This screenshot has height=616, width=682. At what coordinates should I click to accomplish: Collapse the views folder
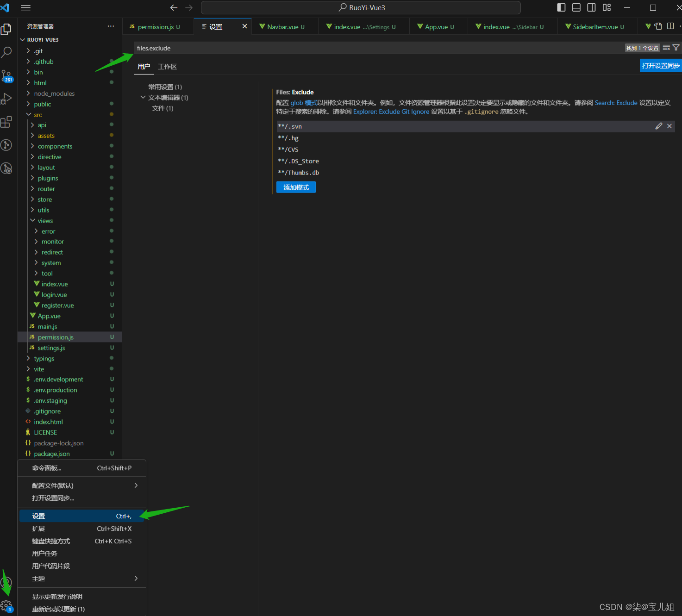[32, 221]
